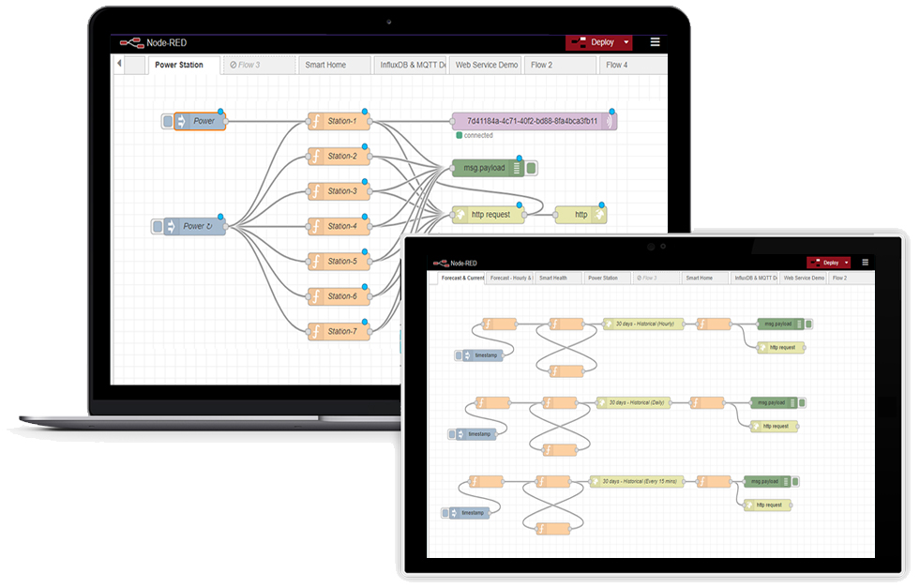Select the laptop's msg.payload debug node

489,168
